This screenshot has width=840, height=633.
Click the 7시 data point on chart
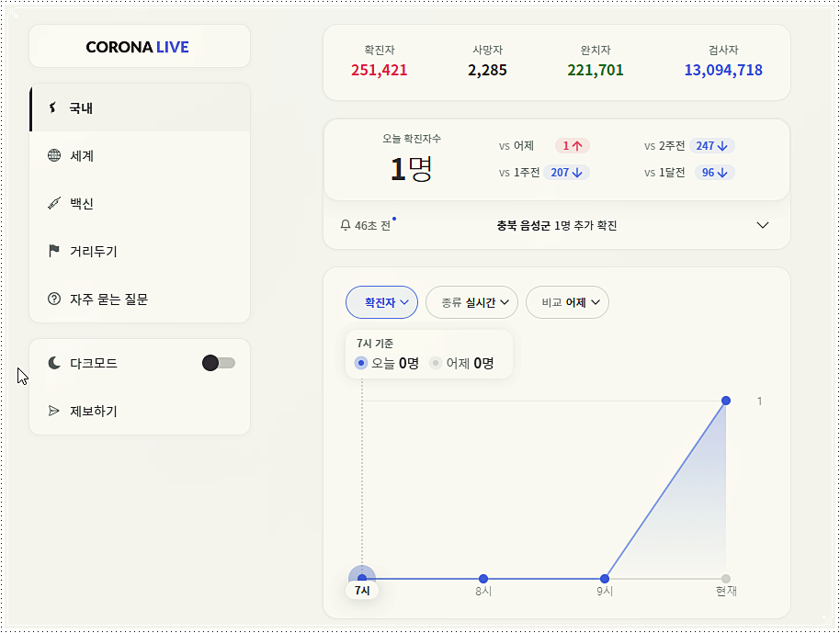(362, 579)
